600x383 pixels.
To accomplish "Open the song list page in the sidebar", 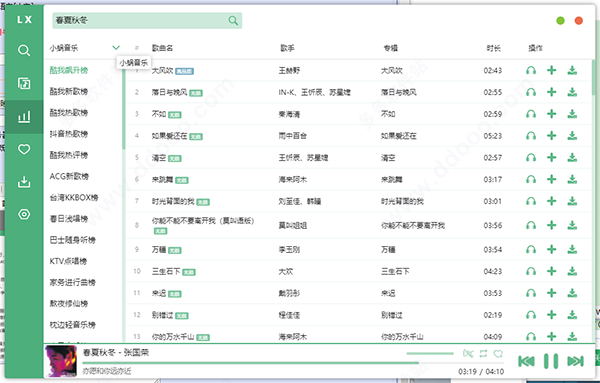I will click(24, 83).
